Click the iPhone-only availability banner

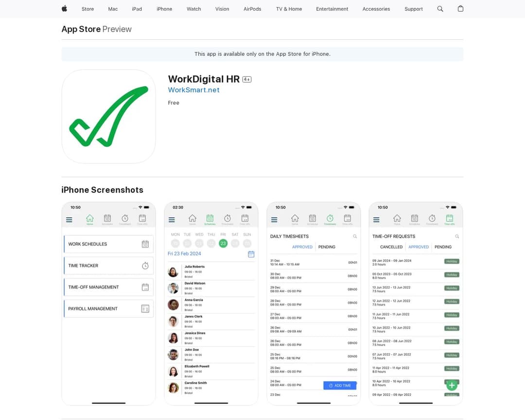[262, 54]
